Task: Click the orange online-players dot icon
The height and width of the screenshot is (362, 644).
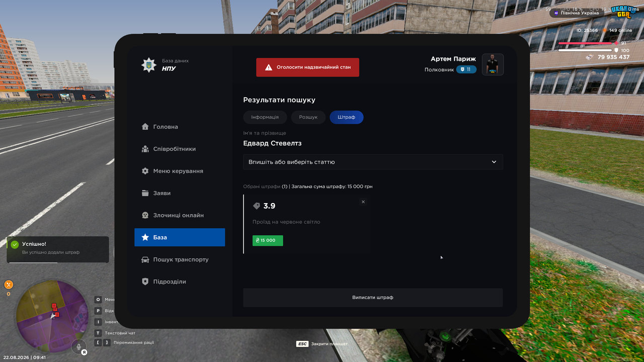Action: [x=605, y=31]
